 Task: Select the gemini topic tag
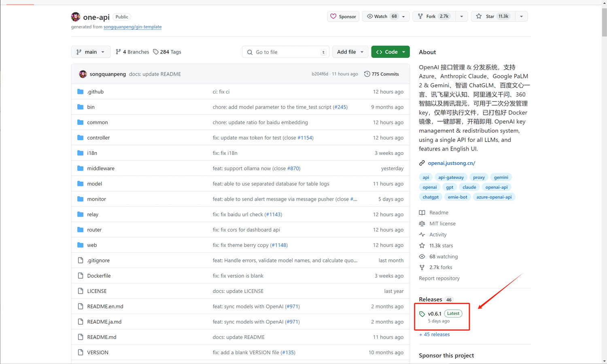click(x=501, y=177)
